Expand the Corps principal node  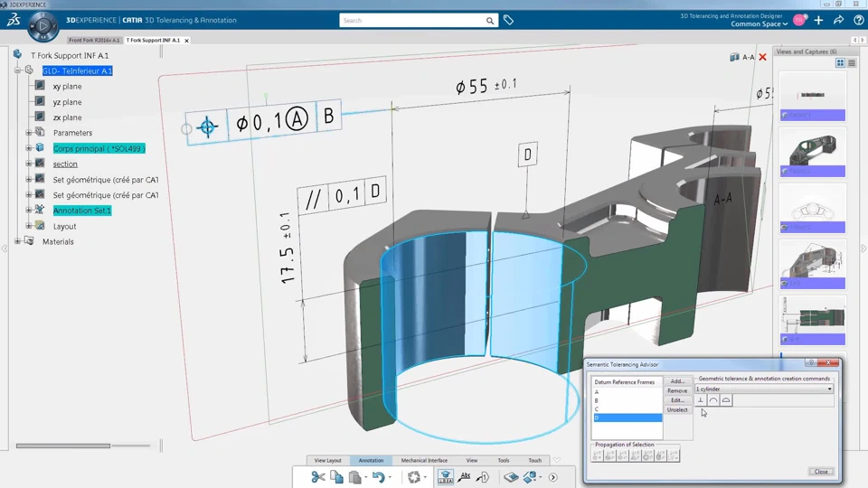pyautogui.click(x=28, y=148)
